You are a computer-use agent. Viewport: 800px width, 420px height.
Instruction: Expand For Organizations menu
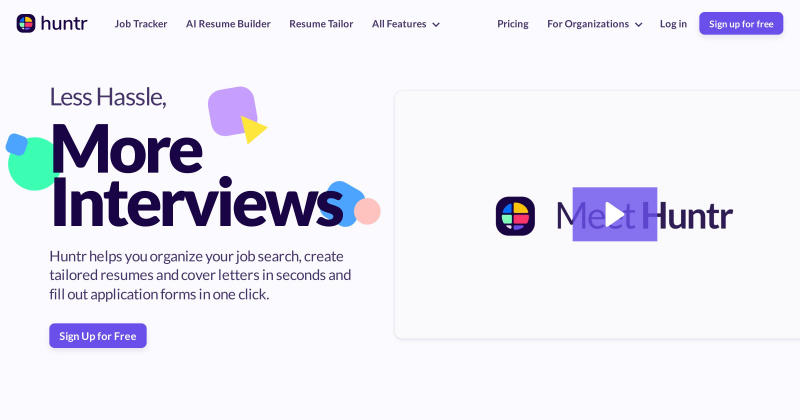click(x=594, y=24)
